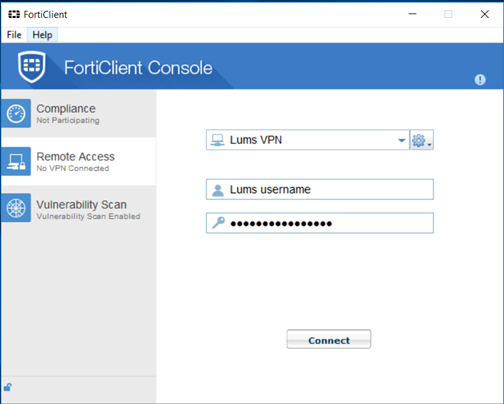Select the Vulnerability Scan tab
The image size is (504, 404).
[x=78, y=208]
